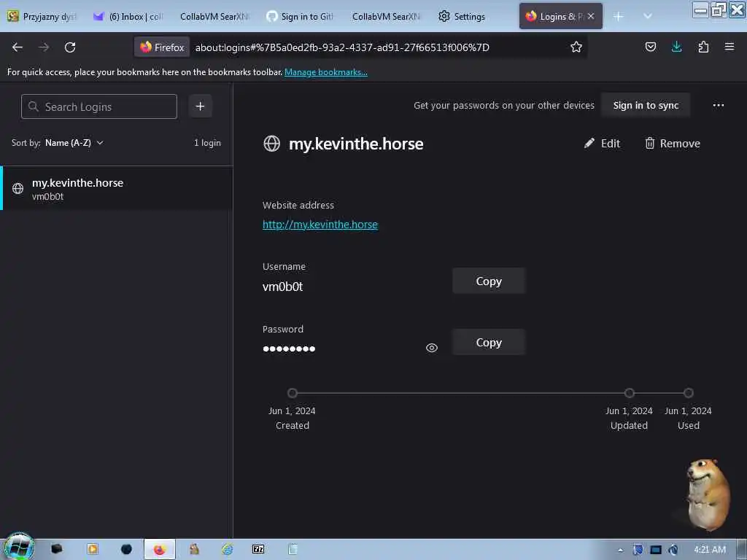Open the Sort by Name (A-Z) dropdown
This screenshot has height=560, width=747.
74,143
